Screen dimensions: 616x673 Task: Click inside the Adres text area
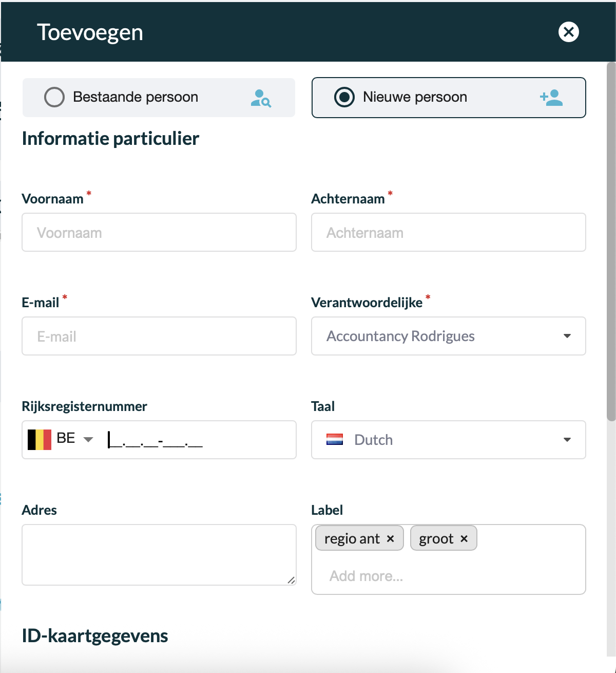(159, 555)
